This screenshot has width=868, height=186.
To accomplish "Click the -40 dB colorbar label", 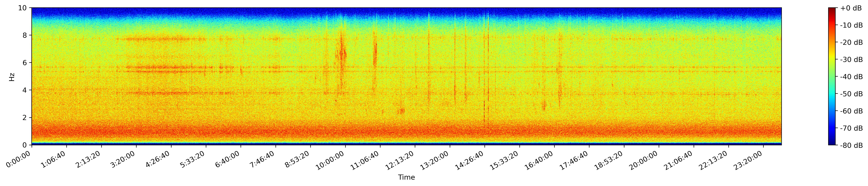I will 852,77.
